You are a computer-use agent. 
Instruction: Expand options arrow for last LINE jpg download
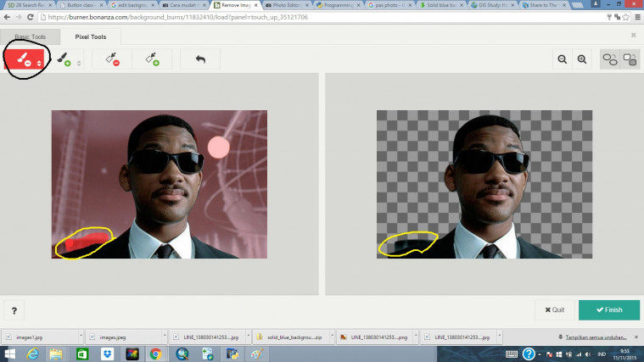tap(500, 336)
